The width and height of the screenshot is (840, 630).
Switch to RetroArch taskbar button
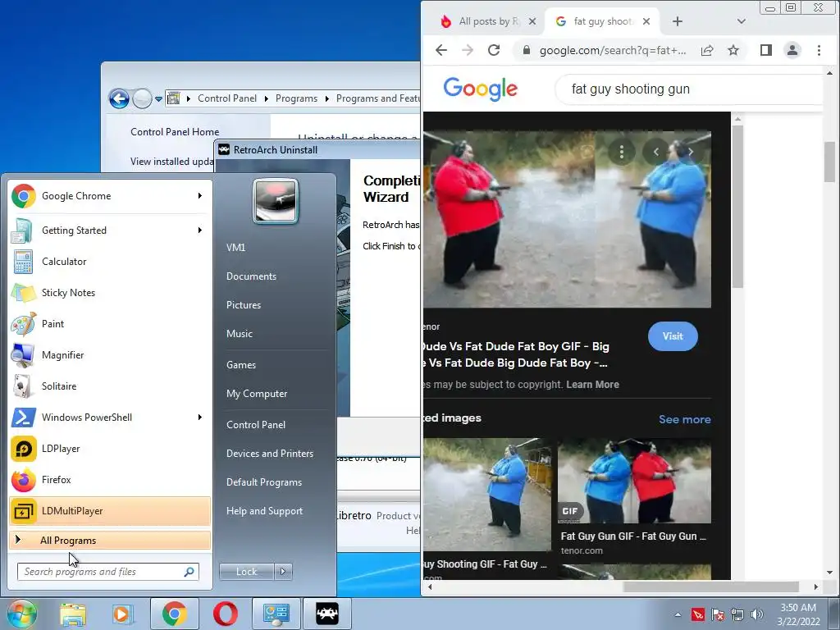pos(327,614)
